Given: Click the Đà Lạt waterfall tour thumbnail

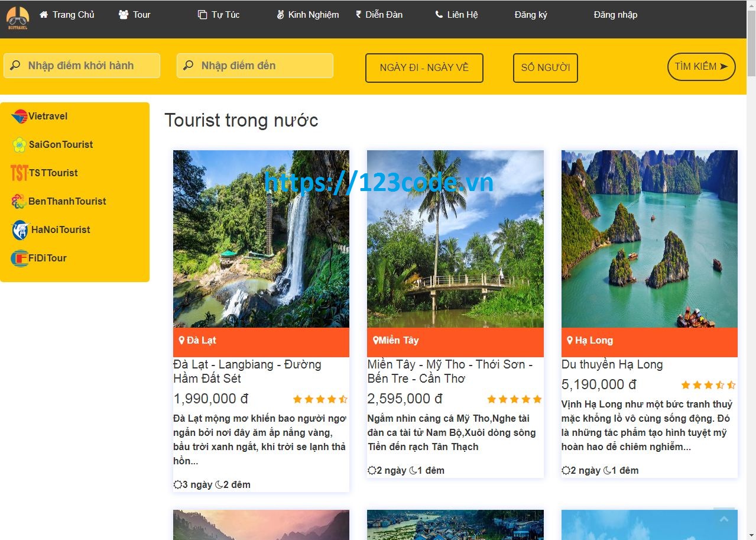Looking at the screenshot, I should click(x=261, y=239).
